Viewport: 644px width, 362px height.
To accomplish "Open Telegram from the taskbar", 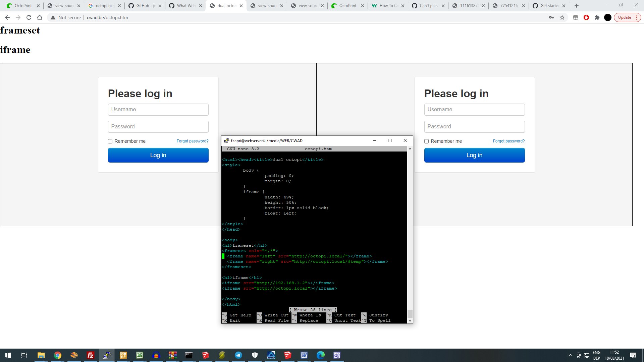I will click(238, 355).
